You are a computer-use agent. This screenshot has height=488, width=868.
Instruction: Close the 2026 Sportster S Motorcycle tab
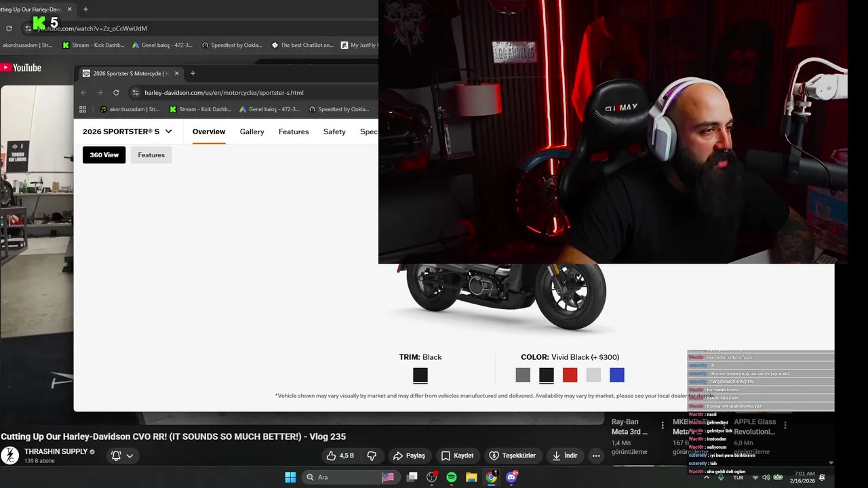coord(177,73)
